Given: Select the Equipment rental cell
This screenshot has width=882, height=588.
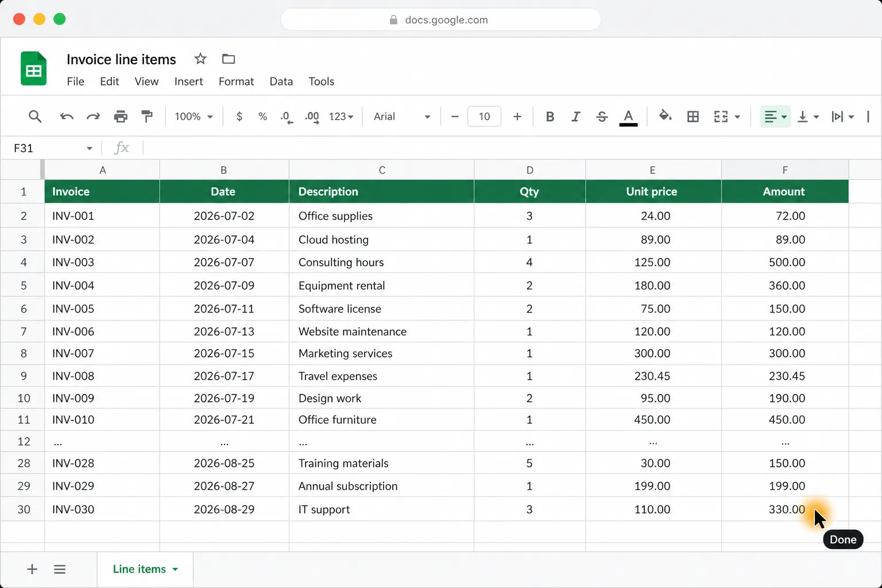Looking at the screenshot, I should 382,285.
